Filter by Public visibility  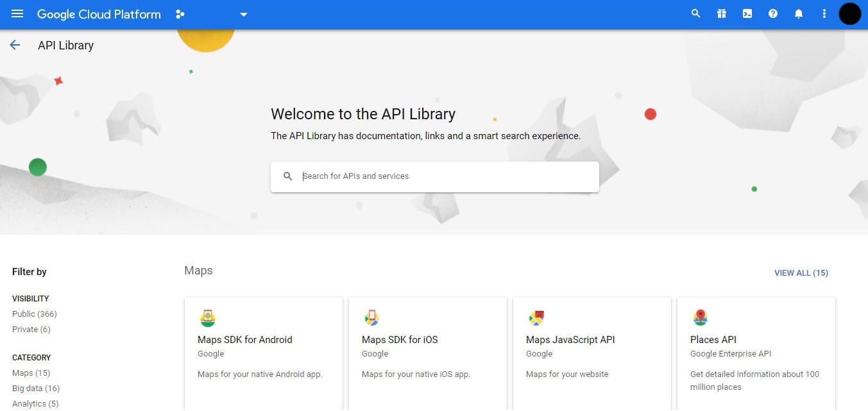(34, 314)
